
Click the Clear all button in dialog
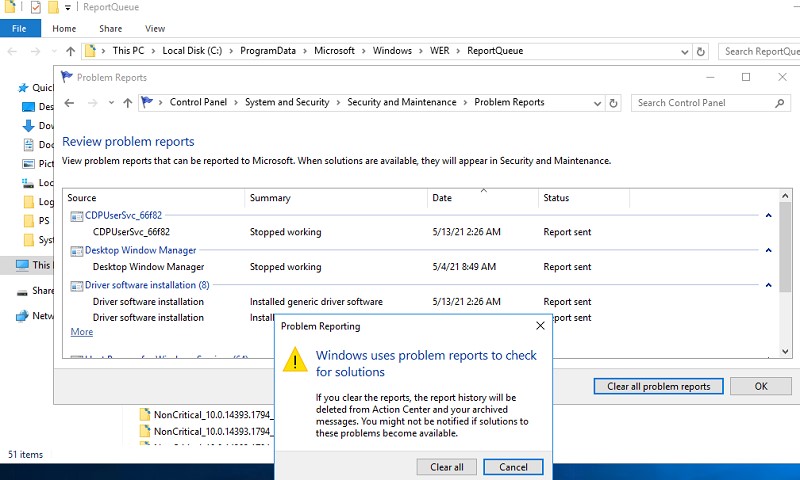[446, 467]
